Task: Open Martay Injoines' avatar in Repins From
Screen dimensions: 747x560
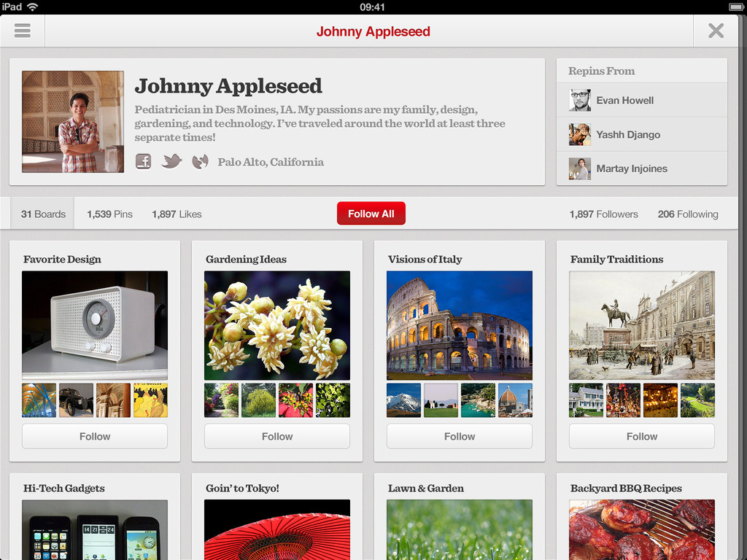Action: coord(580,168)
